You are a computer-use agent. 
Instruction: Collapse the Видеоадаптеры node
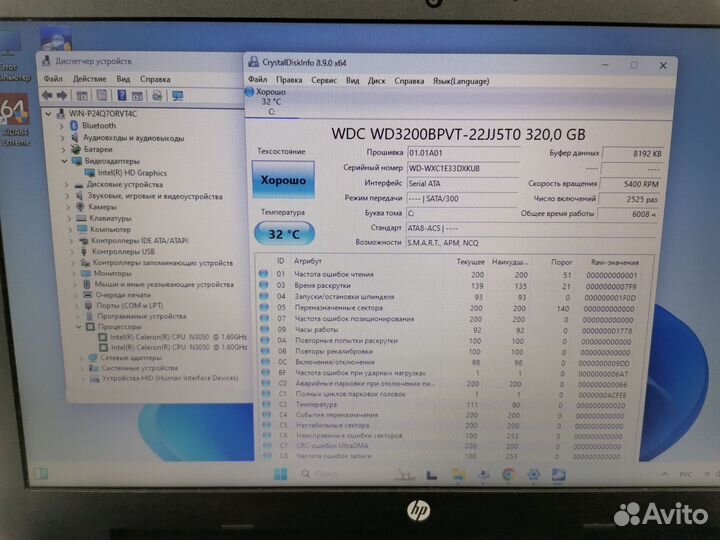coord(64,161)
